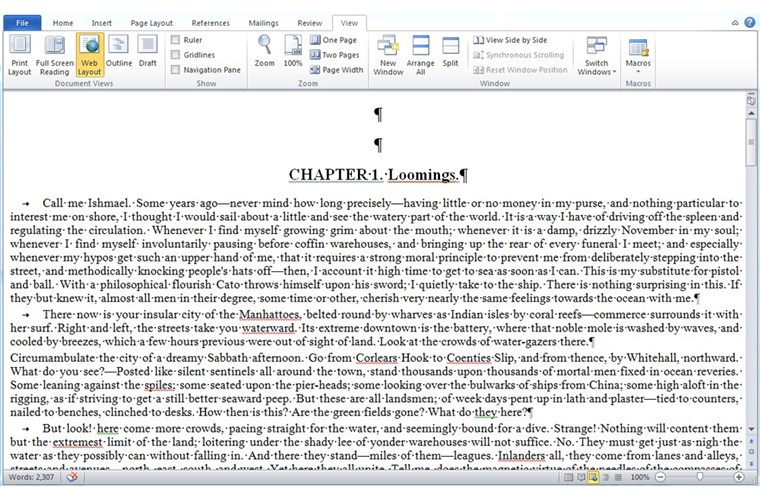Image resolution: width=760 pixels, height=500 pixels.
Task: Open the Zoom dialog magnifier
Action: 265,51
